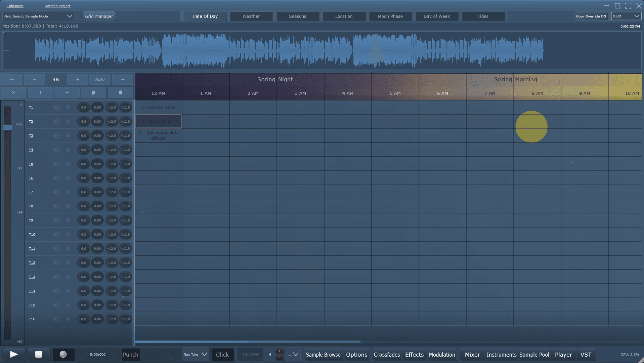Switch to the Weather tab
The width and height of the screenshot is (644, 363).
pyautogui.click(x=251, y=16)
